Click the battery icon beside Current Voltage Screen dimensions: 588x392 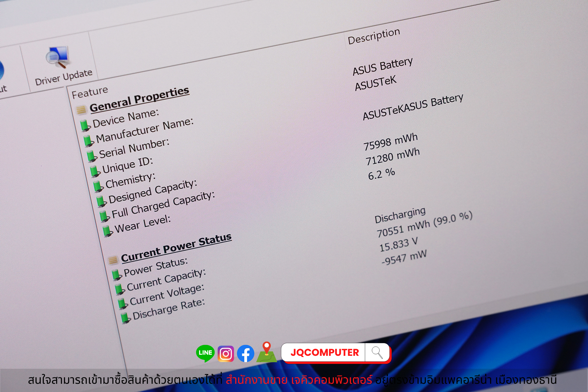pos(123,304)
